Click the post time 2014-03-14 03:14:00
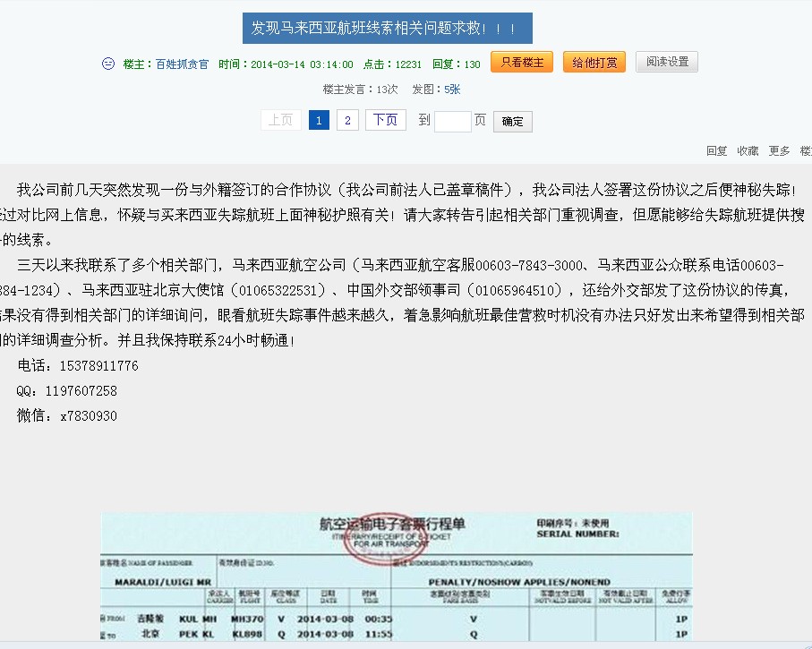 302,64
